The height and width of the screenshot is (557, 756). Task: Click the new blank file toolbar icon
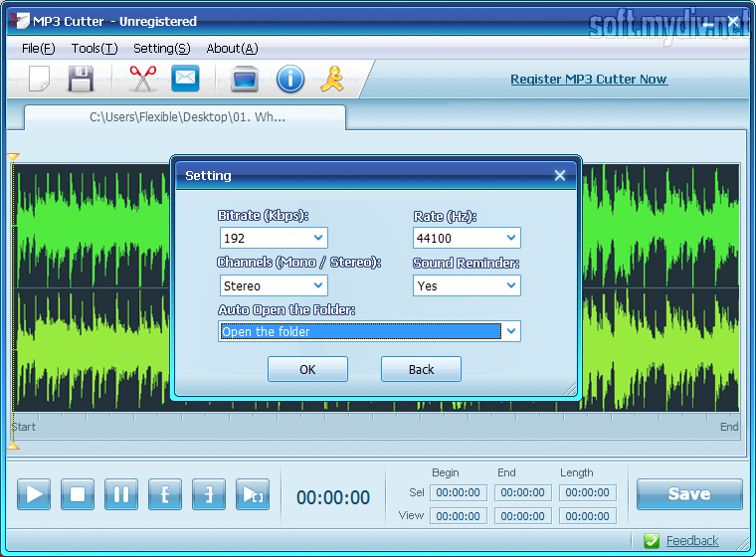[39, 79]
